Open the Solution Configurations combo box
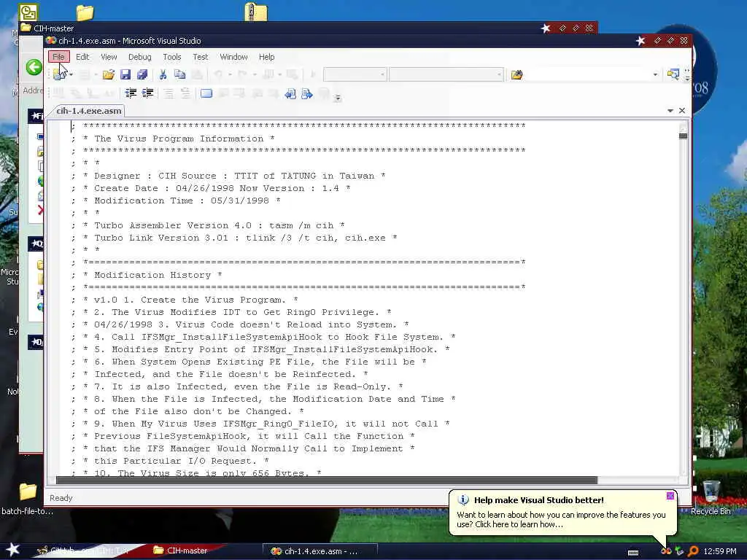747x560 pixels. (x=355, y=74)
